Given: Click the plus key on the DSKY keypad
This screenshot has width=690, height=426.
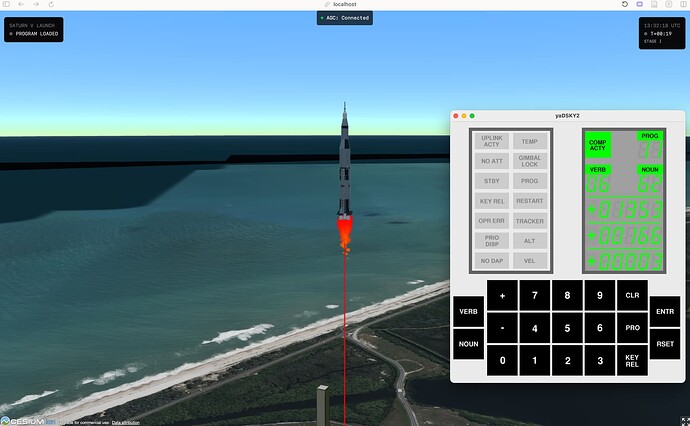Looking at the screenshot, I should (x=502, y=296).
